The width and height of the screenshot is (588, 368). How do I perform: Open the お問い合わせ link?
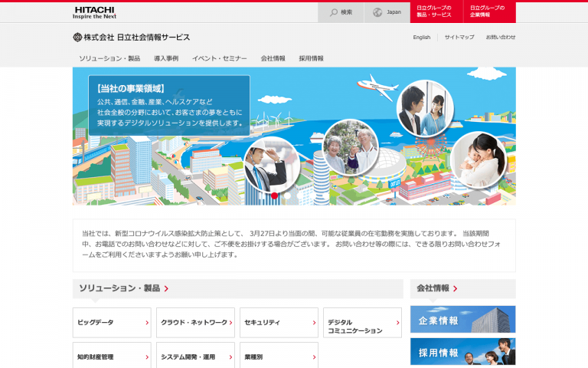(501, 37)
